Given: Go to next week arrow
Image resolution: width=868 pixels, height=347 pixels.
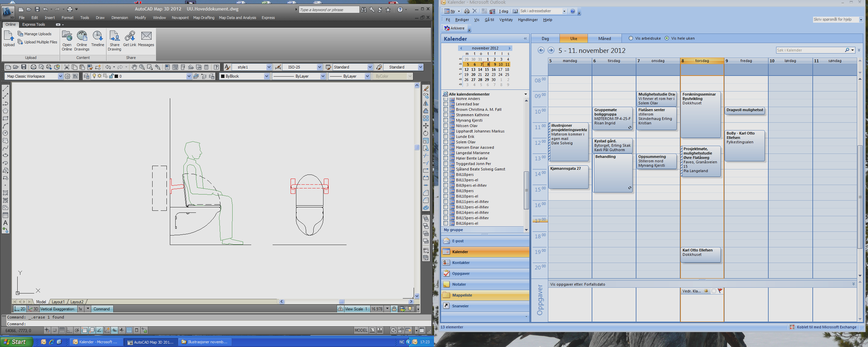Looking at the screenshot, I should [551, 50].
